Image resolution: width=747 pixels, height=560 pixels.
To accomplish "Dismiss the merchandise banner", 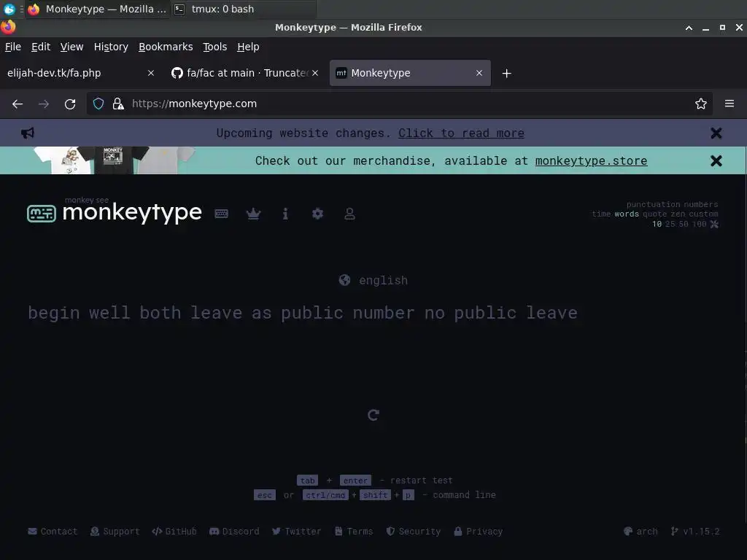I will 716,161.
